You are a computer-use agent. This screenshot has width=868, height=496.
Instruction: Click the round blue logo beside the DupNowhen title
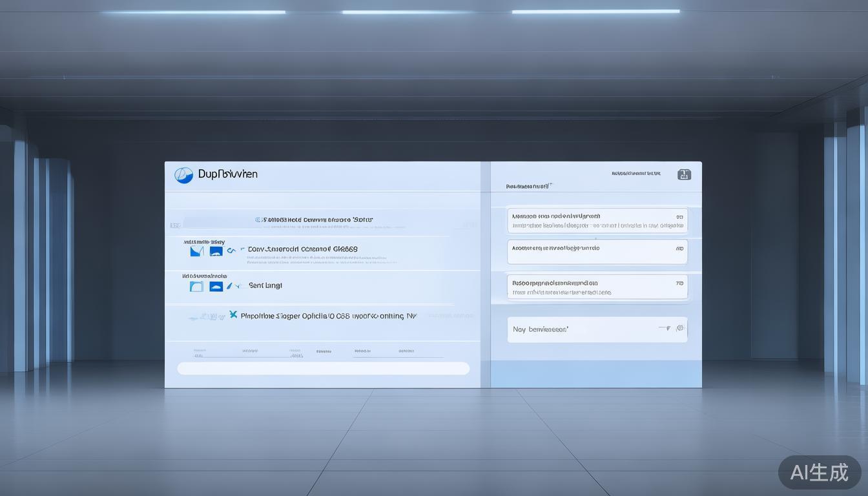(x=183, y=175)
